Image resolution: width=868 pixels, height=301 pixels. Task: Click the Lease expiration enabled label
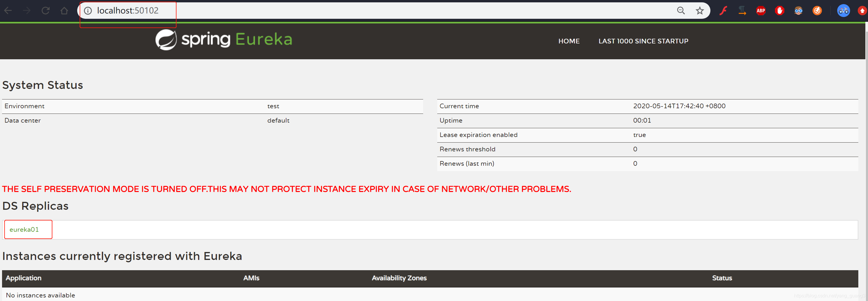pyautogui.click(x=479, y=135)
